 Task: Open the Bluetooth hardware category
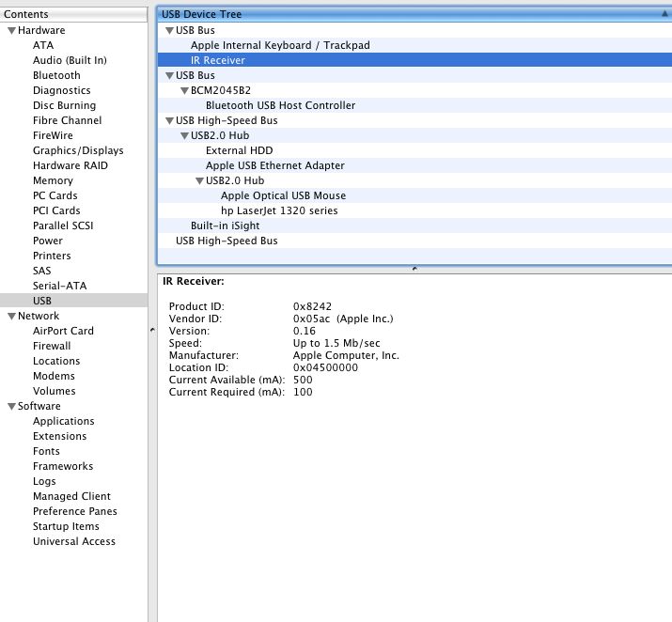[x=56, y=75]
